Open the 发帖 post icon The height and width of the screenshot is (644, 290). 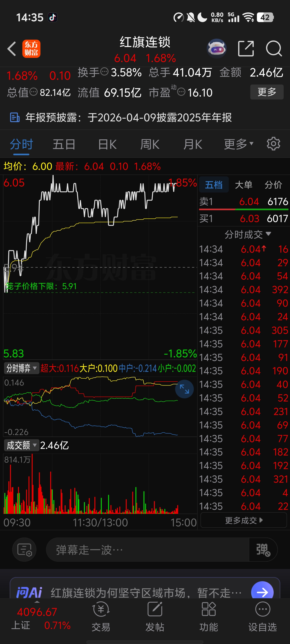pyautogui.click(x=155, y=616)
